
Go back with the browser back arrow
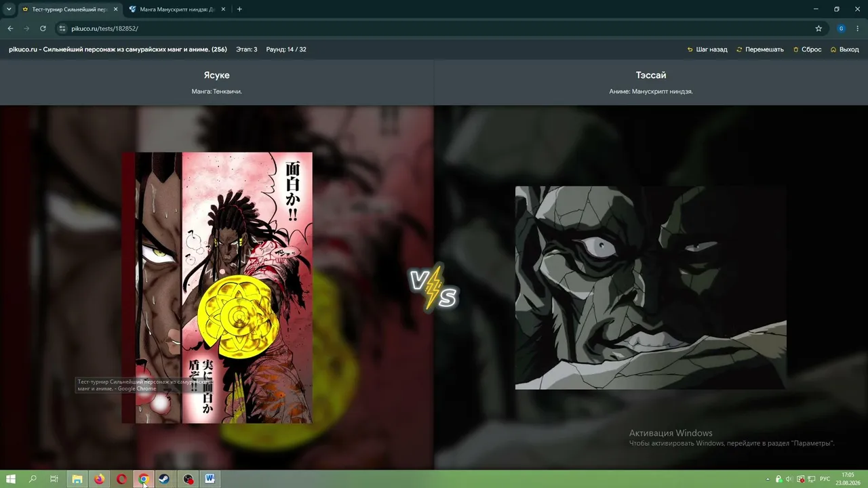[10, 28]
